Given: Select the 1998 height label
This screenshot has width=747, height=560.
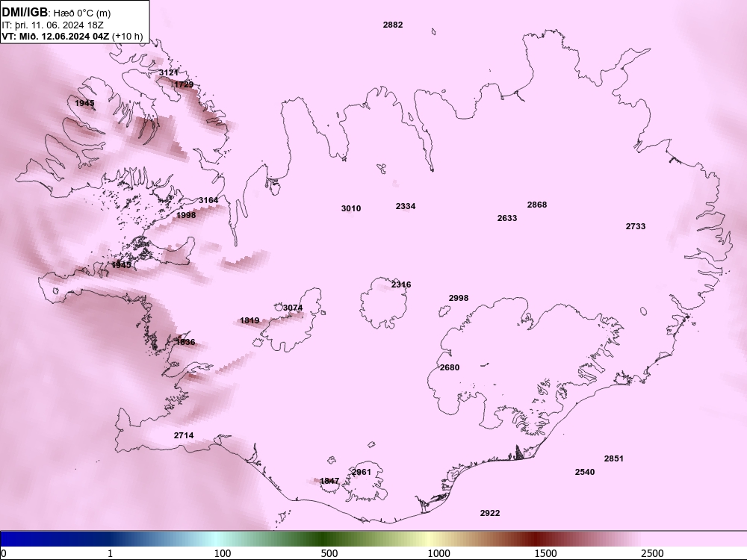Looking at the screenshot, I should pyautogui.click(x=186, y=215).
